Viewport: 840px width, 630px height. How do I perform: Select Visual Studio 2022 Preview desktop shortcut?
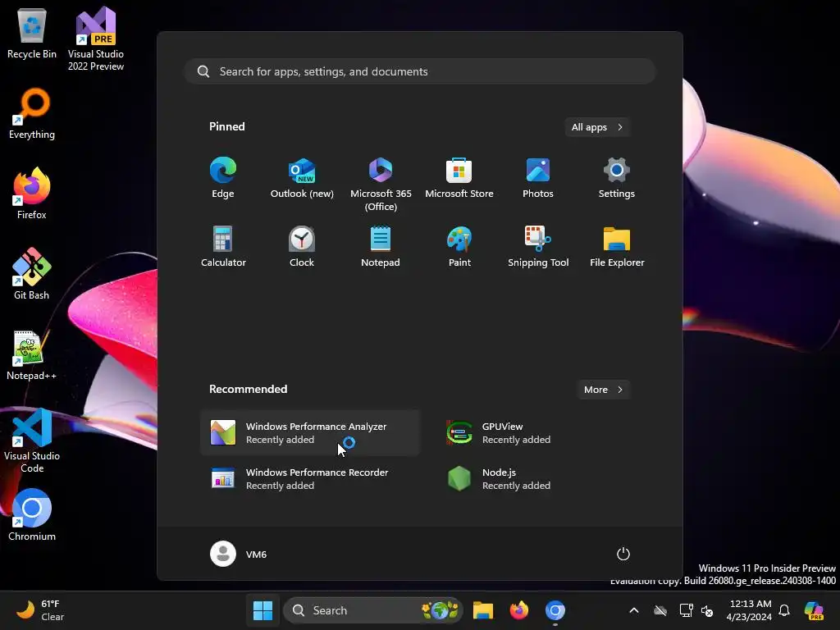click(96, 39)
